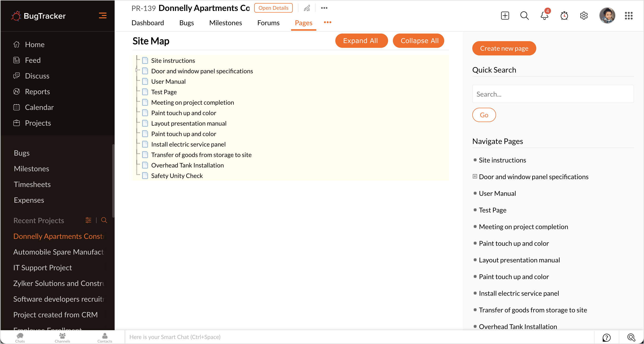This screenshot has height=344, width=644.
Task: Click the Quick Search input field
Action: tap(552, 94)
